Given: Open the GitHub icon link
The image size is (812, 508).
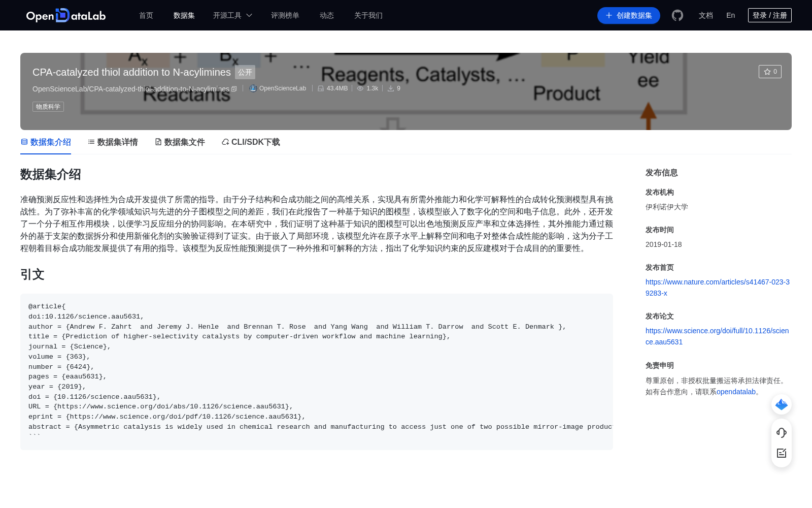Looking at the screenshot, I should click(678, 15).
